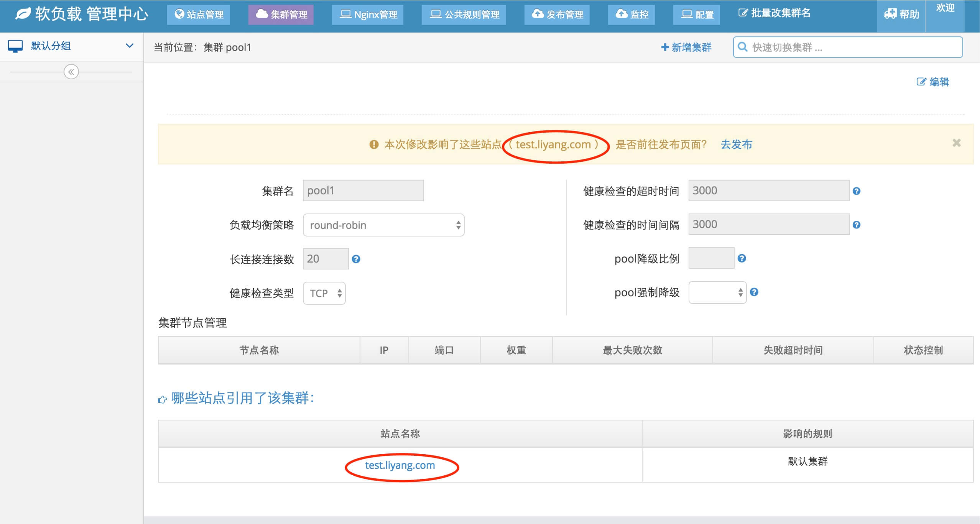Open the pool强制降级 dropdown
The image size is (980, 524).
tap(718, 292)
